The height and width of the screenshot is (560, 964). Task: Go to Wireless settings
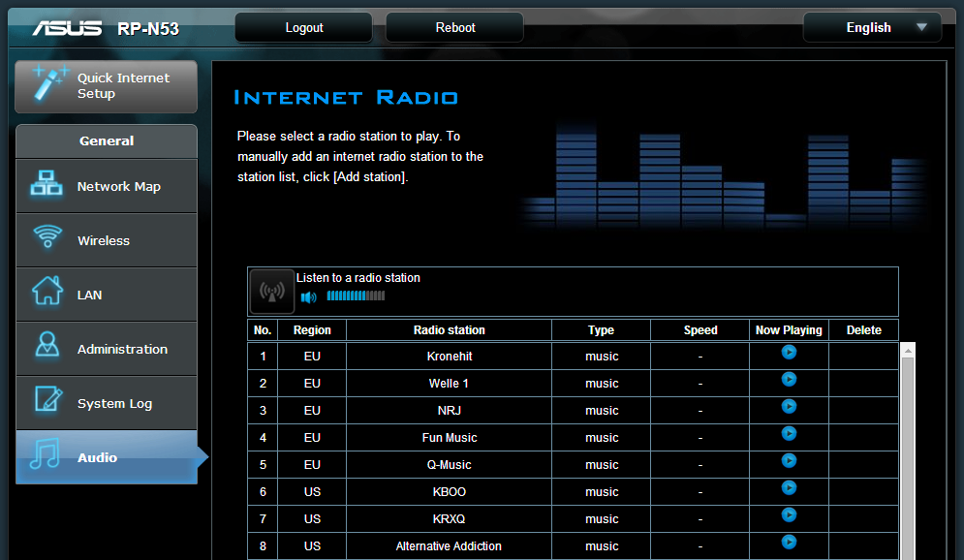[107, 240]
